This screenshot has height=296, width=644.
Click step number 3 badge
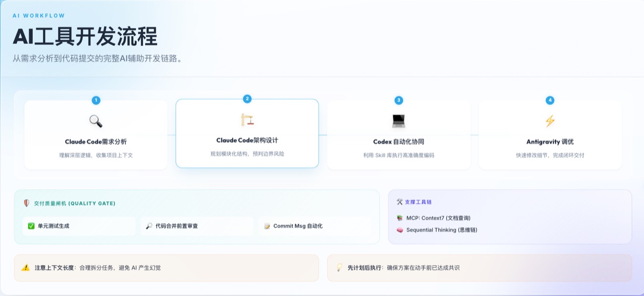pos(398,100)
